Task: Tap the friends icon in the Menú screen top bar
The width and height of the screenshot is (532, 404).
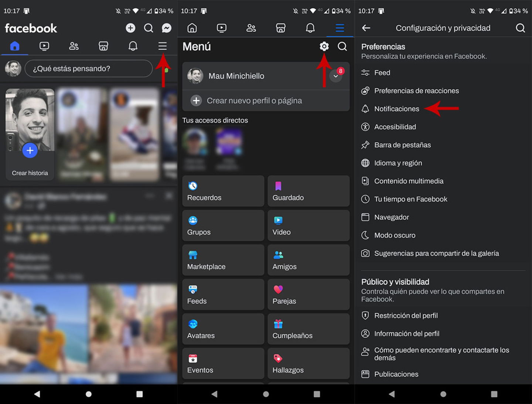Action: coord(251,28)
